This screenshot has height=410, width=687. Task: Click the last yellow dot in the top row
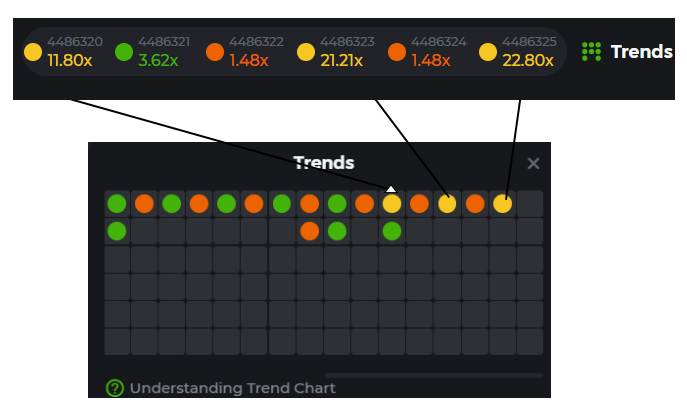click(502, 204)
